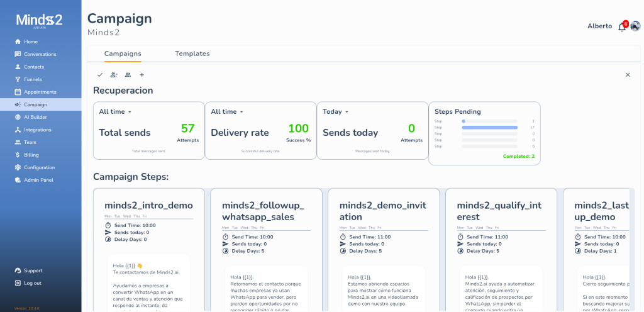Click the checkmark icon in campaign toolbar
The width and height of the screenshot is (644, 312).
pos(100,75)
